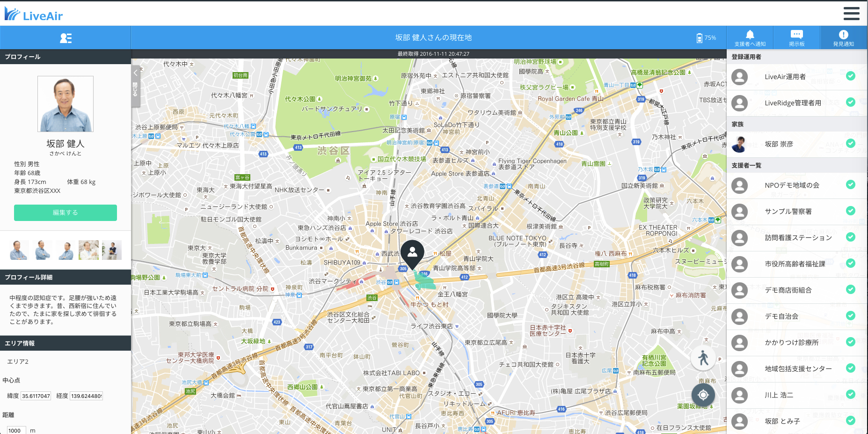Click avatar icon of 坂部 とみ子
The width and height of the screenshot is (868, 434).
(739, 421)
